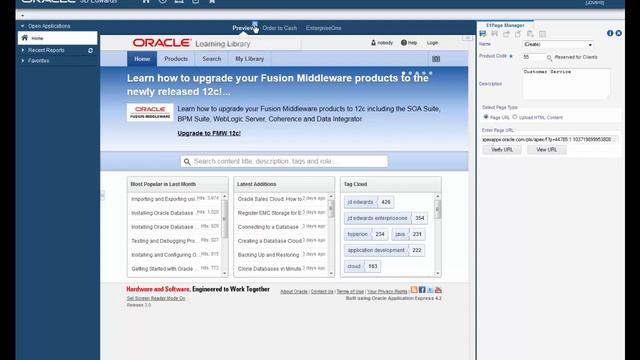Open the Name dropdown showing (Create)
The width and height of the screenshot is (640, 360).
(558, 44)
